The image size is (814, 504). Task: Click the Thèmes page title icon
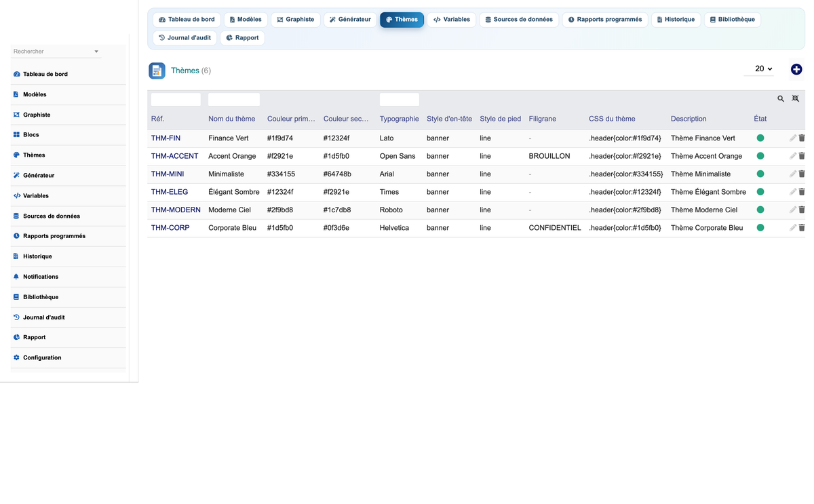point(157,71)
